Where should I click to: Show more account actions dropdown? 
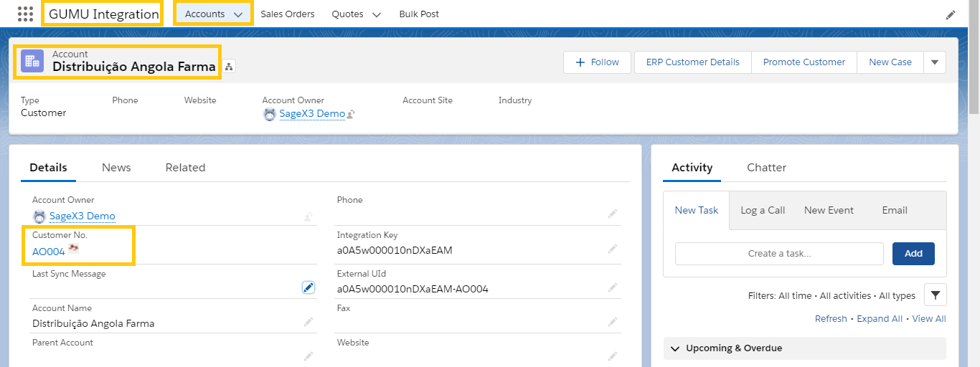pyautogui.click(x=935, y=62)
